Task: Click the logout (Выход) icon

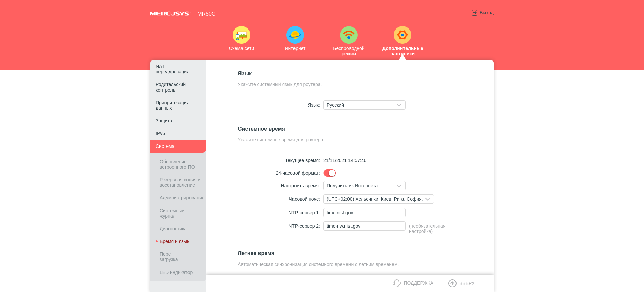Action: 474,13
